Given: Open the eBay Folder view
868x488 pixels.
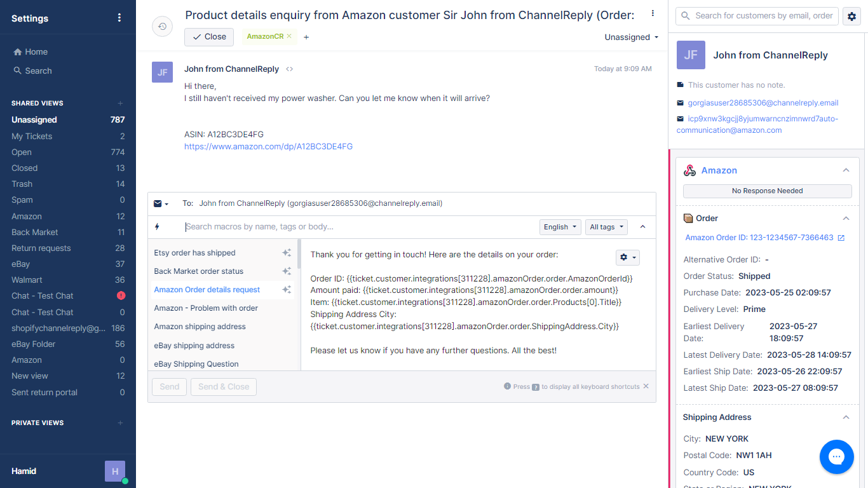Looking at the screenshot, I should coord(68,344).
